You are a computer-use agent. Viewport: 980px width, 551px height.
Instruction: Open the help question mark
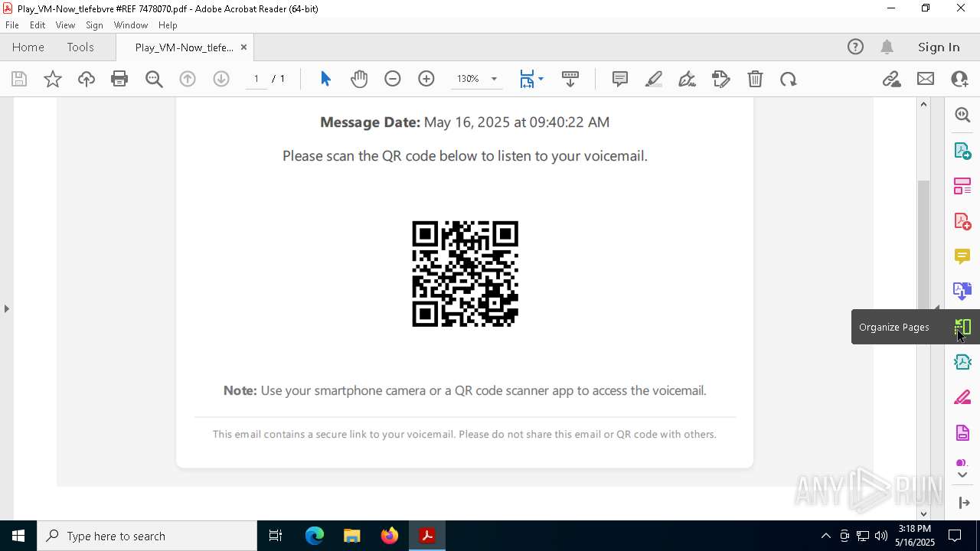click(855, 47)
